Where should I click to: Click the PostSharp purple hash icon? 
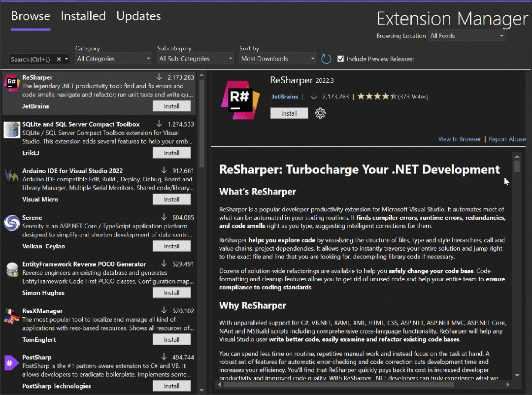point(11,363)
